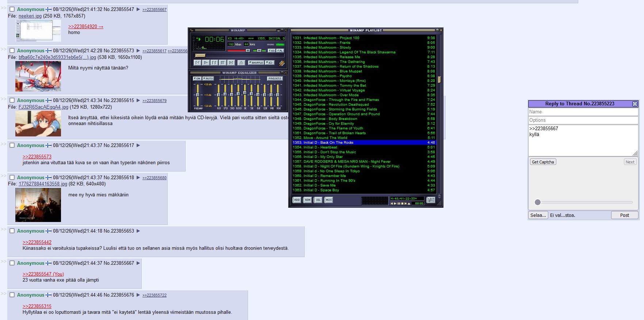Open the playlist ADD menu
This screenshot has height=320, width=644.
[x=297, y=200]
